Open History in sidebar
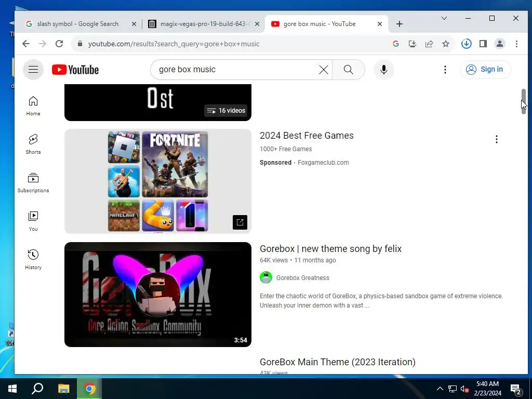This screenshot has height=399, width=532. coord(33,260)
